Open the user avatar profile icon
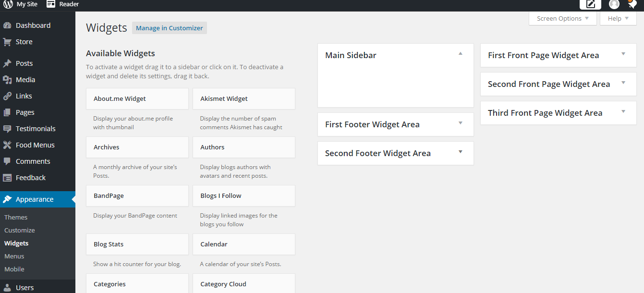The image size is (644, 293). point(614,4)
